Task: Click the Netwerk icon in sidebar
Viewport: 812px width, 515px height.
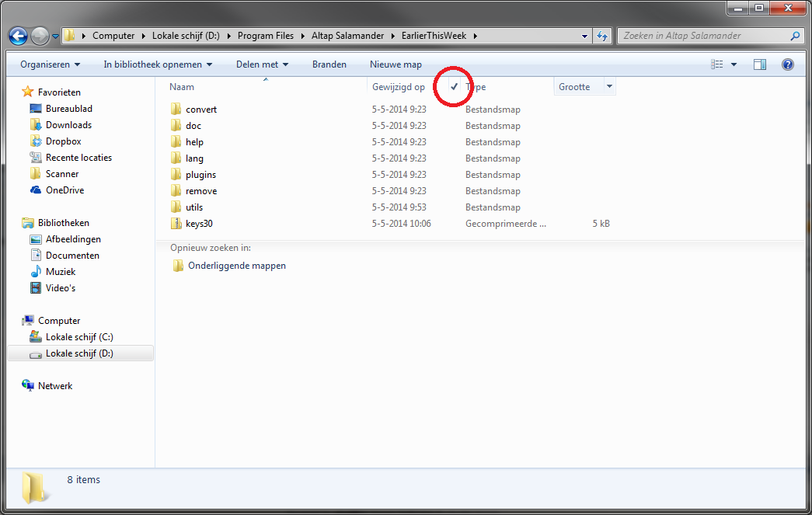Action: point(29,386)
